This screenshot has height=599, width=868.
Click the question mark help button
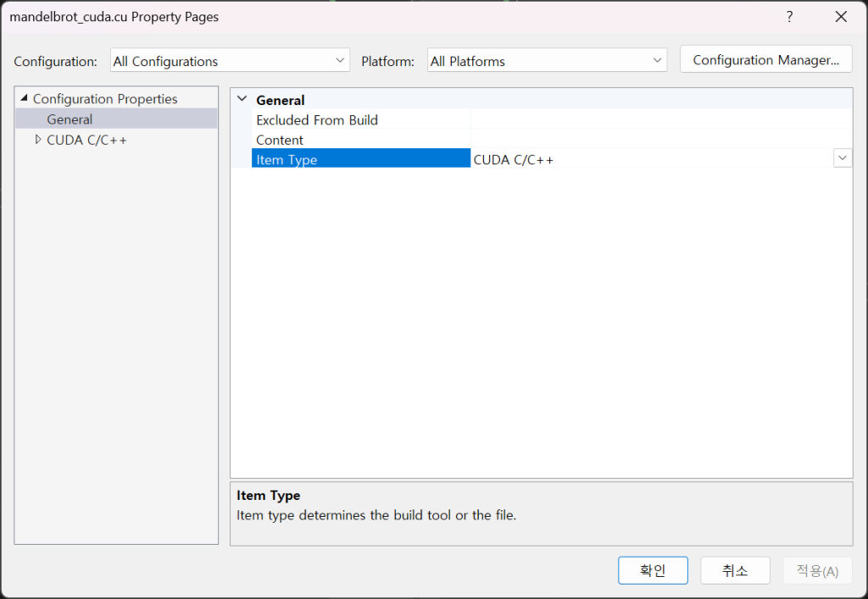[x=789, y=17]
